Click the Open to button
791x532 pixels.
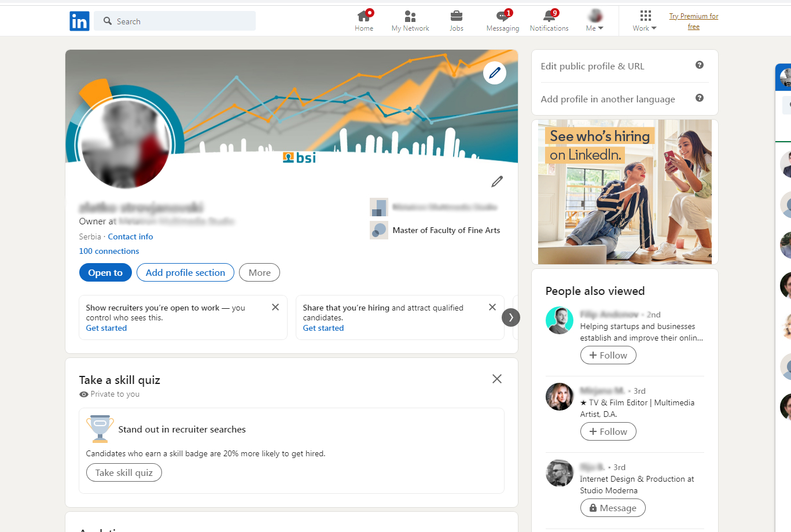coord(105,272)
